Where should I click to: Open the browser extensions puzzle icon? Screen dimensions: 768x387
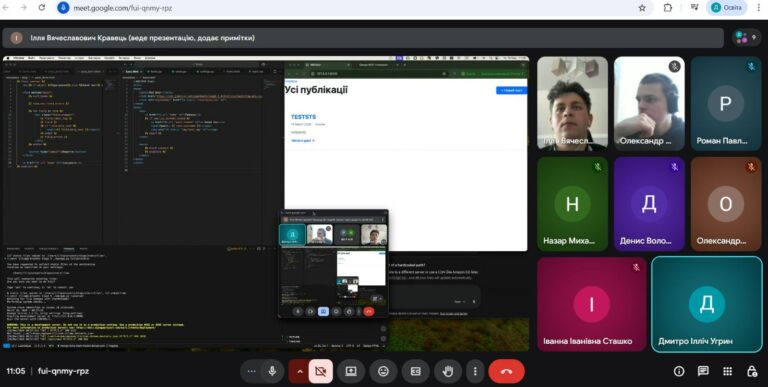coord(668,8)
